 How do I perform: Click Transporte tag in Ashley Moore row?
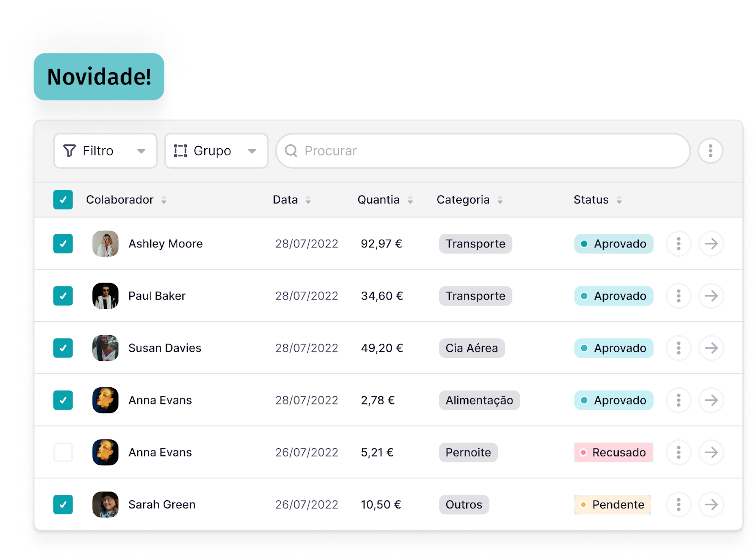coord(475,244)
